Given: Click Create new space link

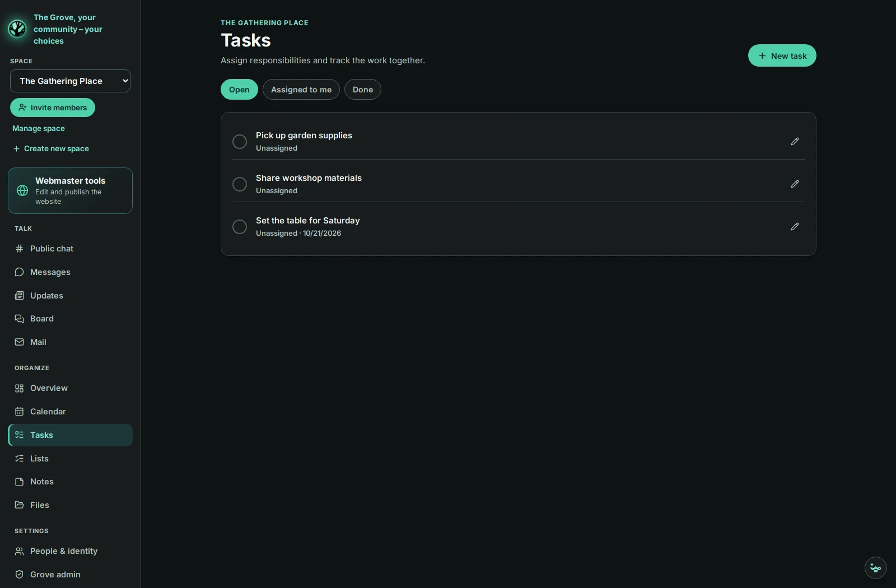Looking at the screenshot, I should click(51, 149).
